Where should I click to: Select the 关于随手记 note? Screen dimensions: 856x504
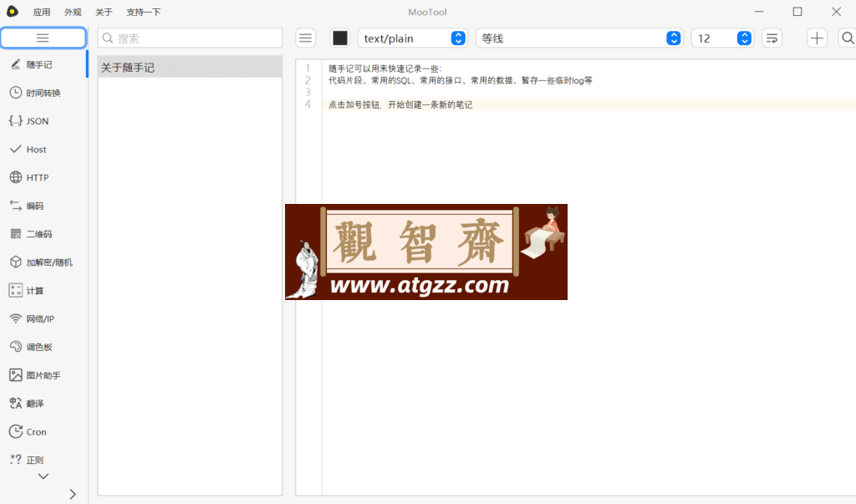pyautogui.click(x=190, y=67)
